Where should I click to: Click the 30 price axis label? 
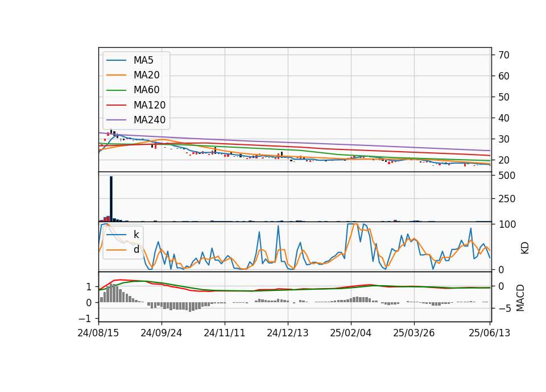(504, 139)
